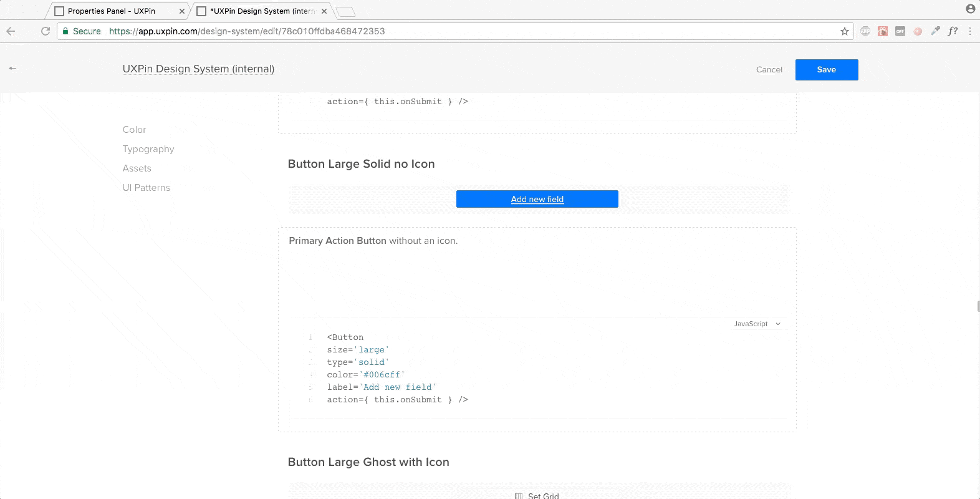
Task: Click the red circular extension icon
Action: [918, 31]
